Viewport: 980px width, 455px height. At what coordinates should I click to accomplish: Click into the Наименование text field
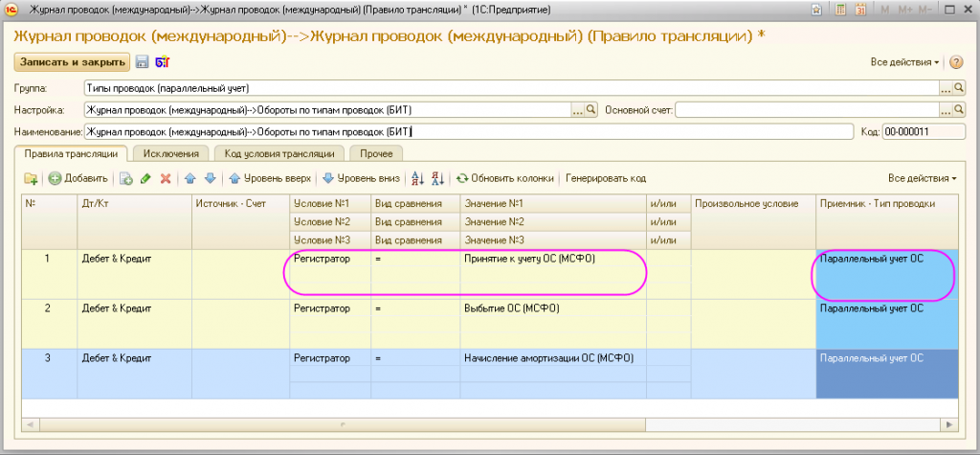point(467,132)
